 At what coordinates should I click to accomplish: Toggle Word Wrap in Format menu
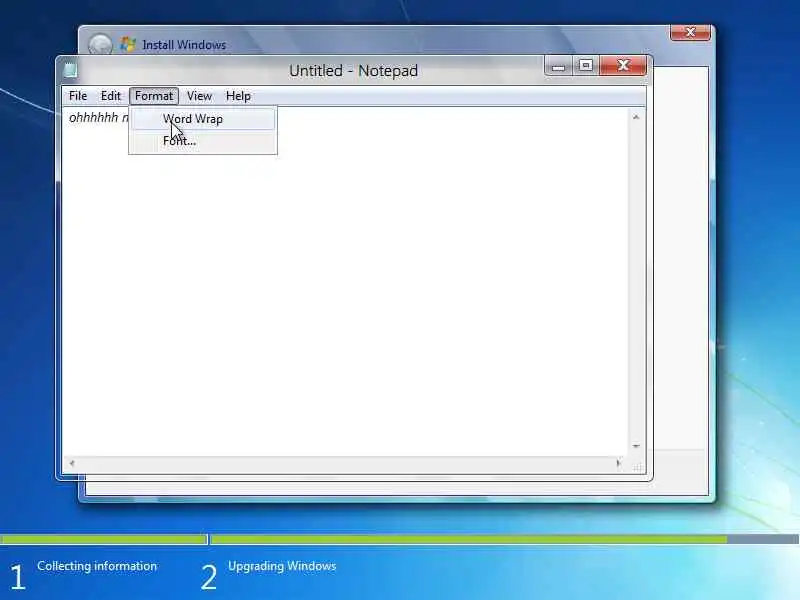pos(203,119)
